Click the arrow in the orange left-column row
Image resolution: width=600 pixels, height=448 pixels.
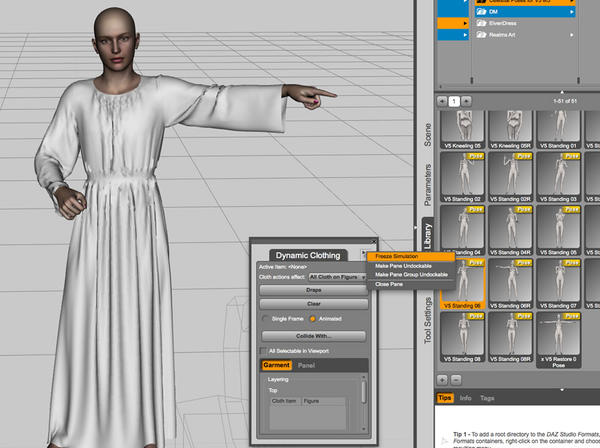pos(465,23)
